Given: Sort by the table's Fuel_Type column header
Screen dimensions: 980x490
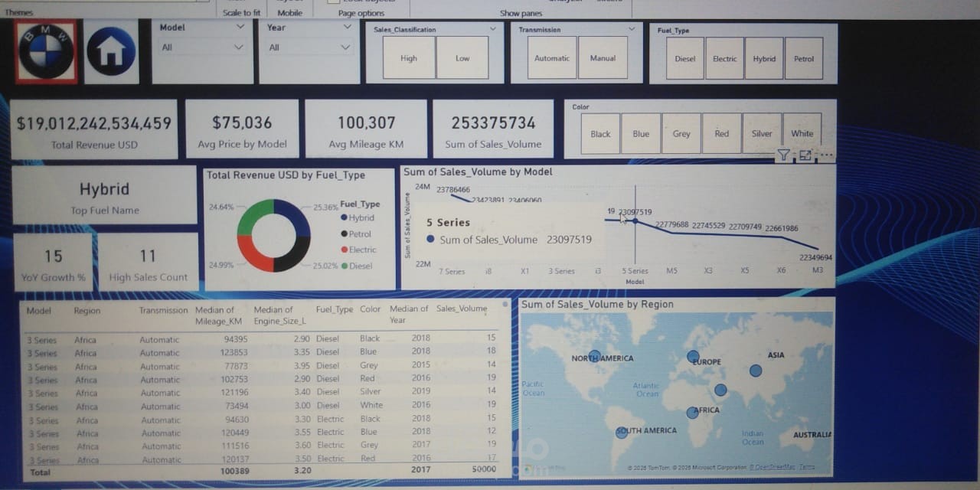Looking at the screenshot, I should (335, 309).
